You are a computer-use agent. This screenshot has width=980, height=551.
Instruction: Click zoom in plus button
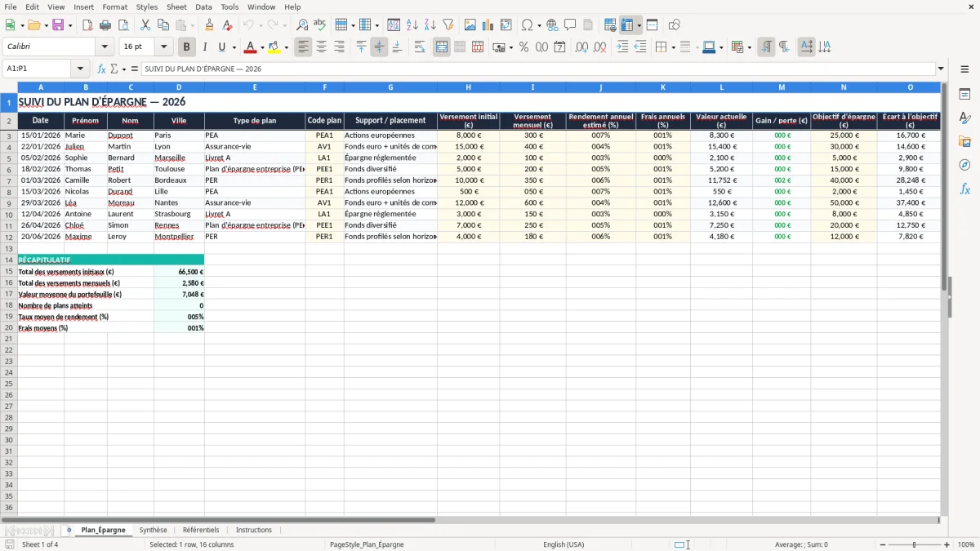(x=947, y=544)
